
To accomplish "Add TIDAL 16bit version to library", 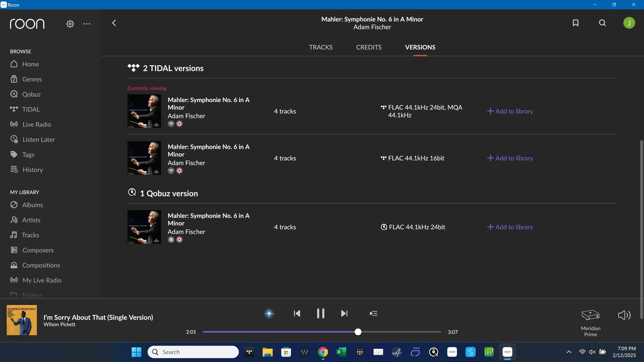I will [x=510, y=158].
